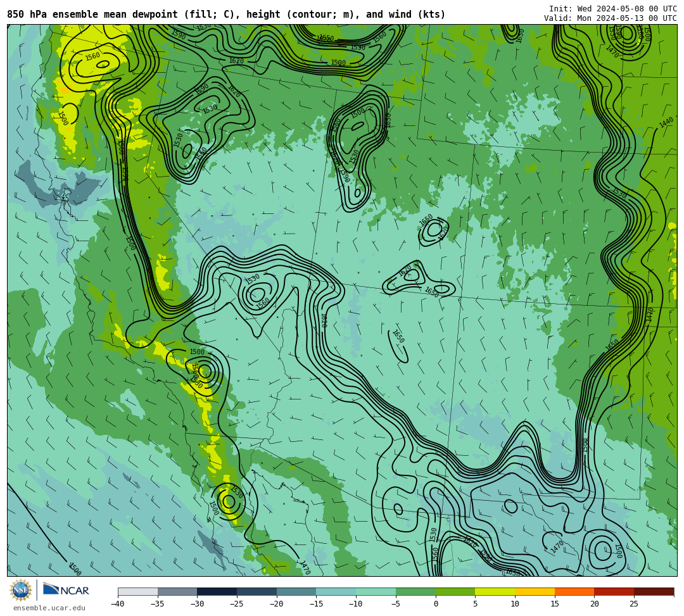Click the 20 colorbar tick label
The image size is (684, 616).
coord(595,604)
